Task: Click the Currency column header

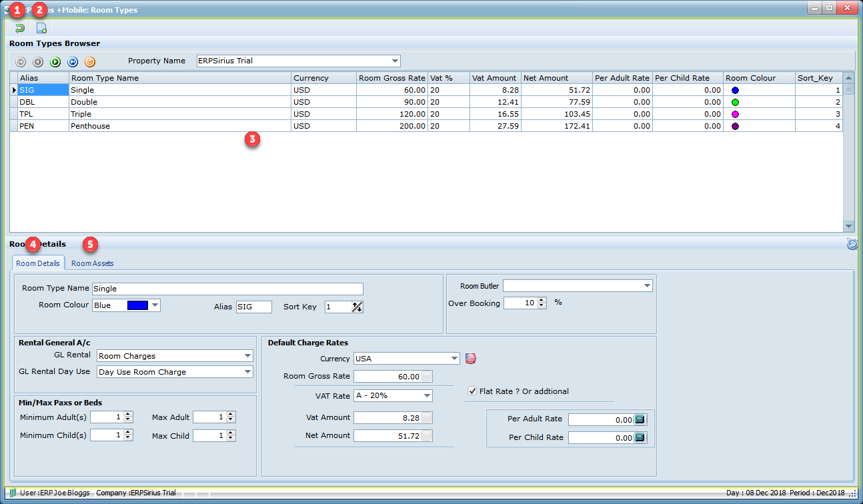Action: pyautogui.click(x=324, y=78)
